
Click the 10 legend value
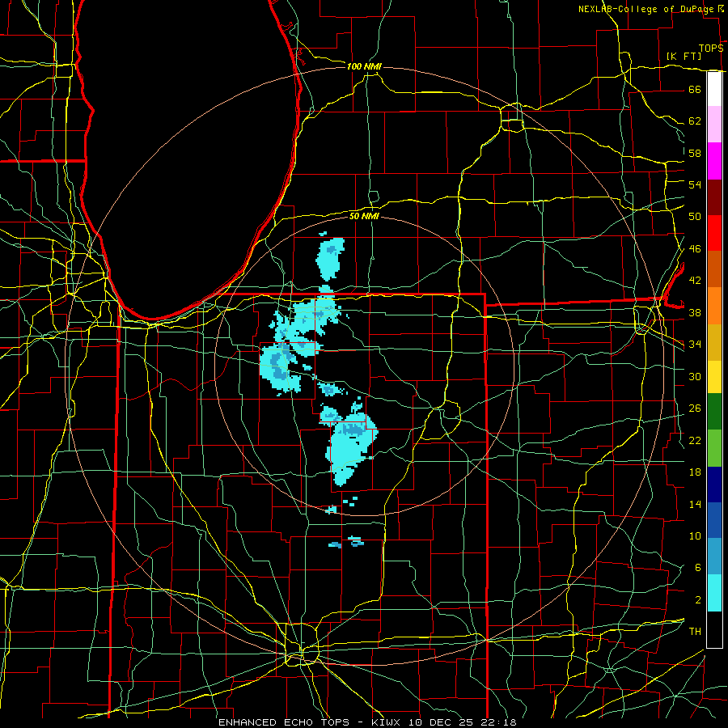pyautogui.click(x=695, y=535)
